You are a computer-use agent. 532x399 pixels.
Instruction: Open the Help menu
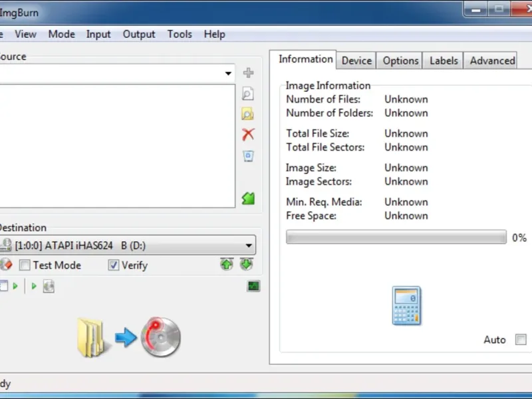[214, 35]
